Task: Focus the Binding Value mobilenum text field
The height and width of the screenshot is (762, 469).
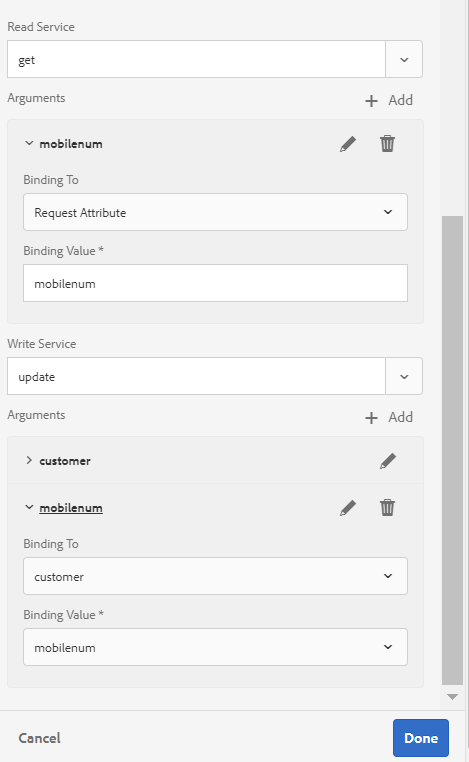Action: 215,283
